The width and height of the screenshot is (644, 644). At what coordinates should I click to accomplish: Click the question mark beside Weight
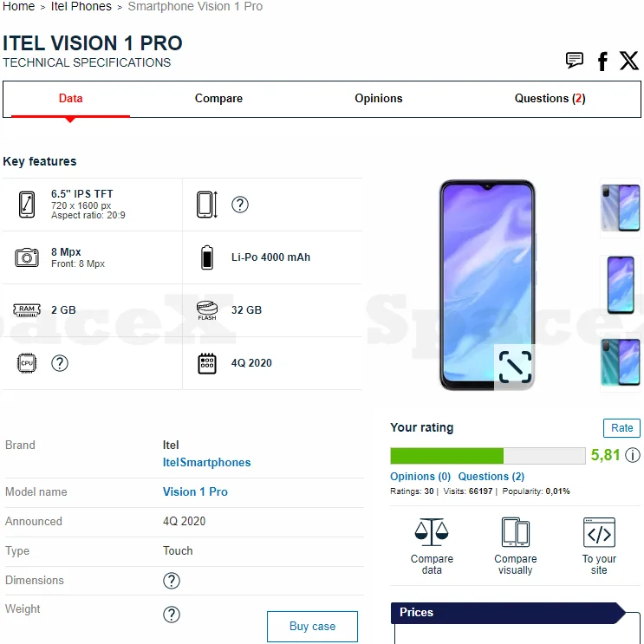point(172,615)
